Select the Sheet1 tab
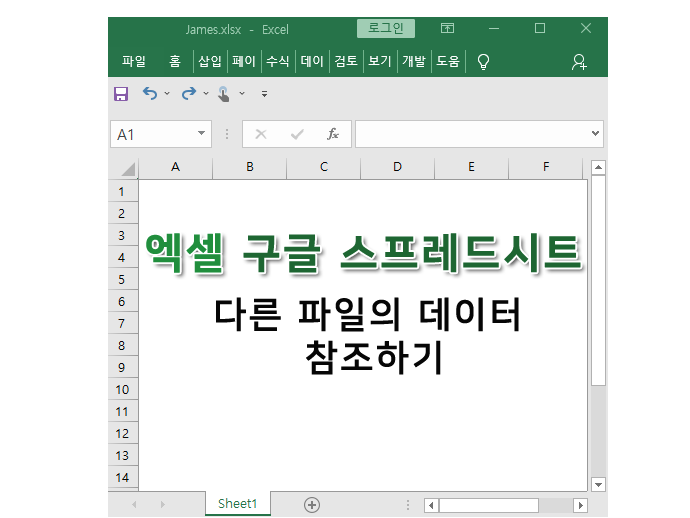 point(238,503)
